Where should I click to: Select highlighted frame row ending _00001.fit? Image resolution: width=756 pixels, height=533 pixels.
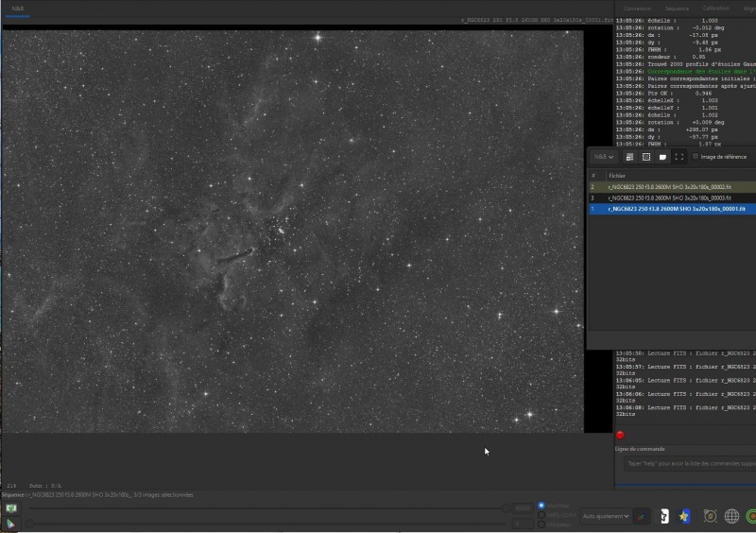(x=673, y=209)
